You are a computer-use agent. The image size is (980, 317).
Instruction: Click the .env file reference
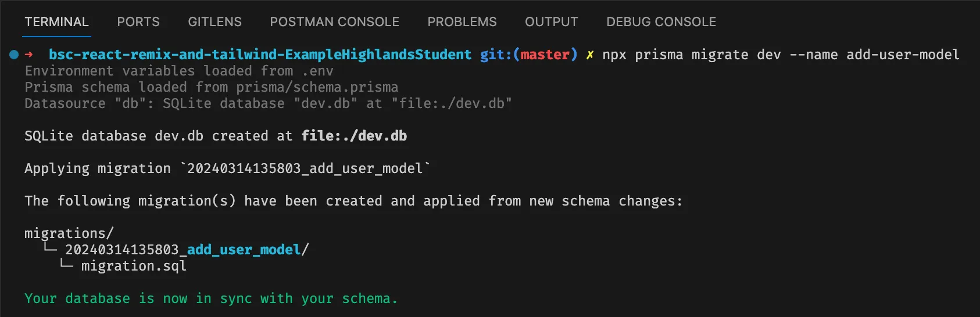[x=317, y=71]
